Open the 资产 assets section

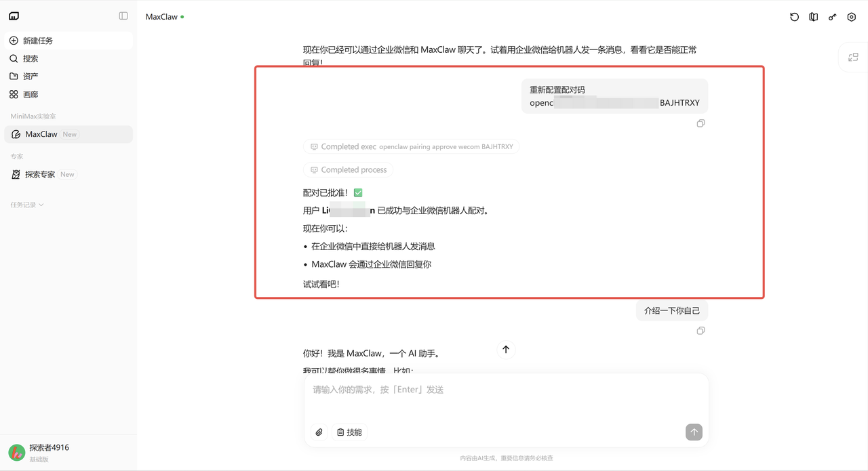[31, 77]
